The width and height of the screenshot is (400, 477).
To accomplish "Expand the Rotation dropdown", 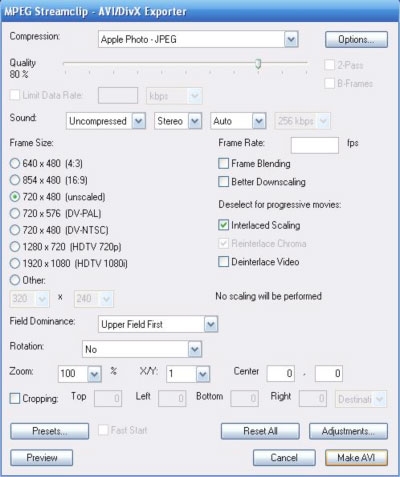I will (x=142, y=349).
